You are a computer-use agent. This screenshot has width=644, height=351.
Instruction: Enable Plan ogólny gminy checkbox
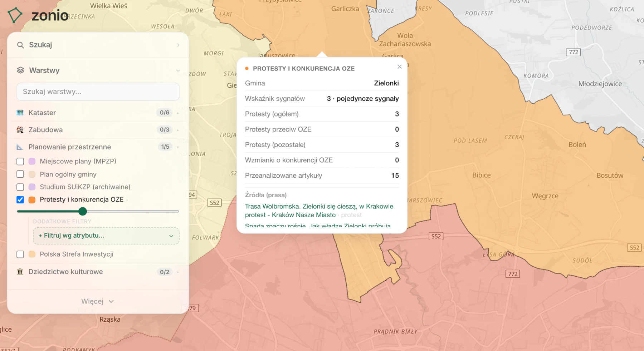click(20, 174)
